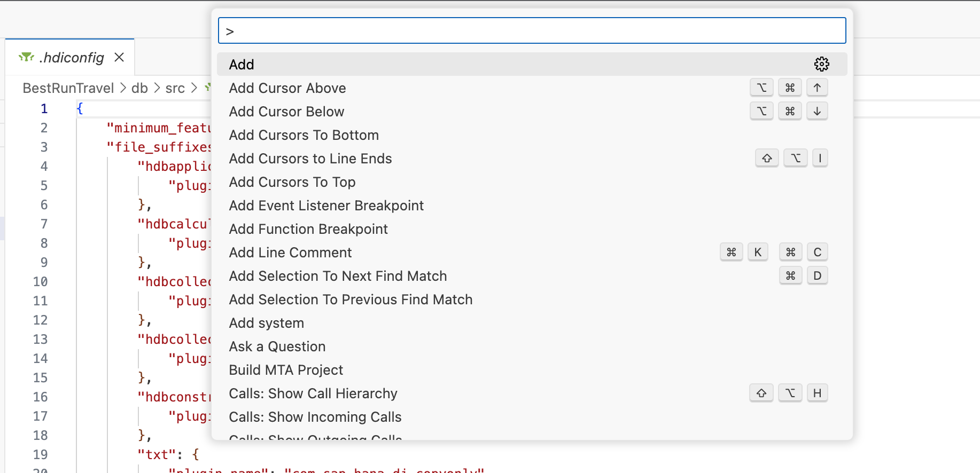This screenshot has width=980, height=473.
Task: Click BestRunTravel breadcrumb
Action: point(68,88)
